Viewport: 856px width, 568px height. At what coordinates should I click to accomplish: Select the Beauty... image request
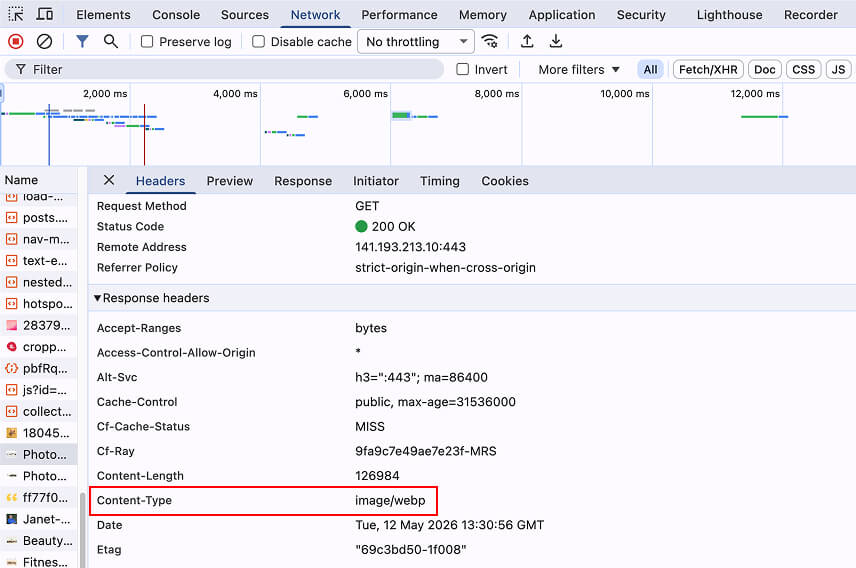38,541
